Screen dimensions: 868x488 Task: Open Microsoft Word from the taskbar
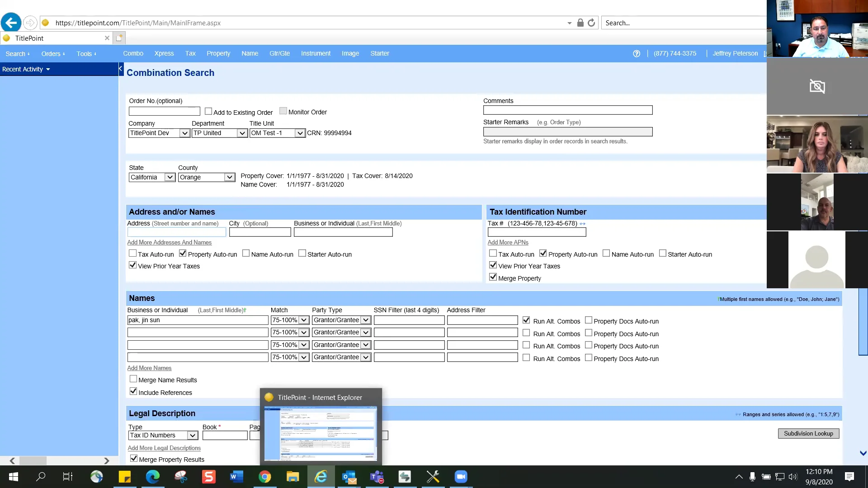click(x=236, y=477)
